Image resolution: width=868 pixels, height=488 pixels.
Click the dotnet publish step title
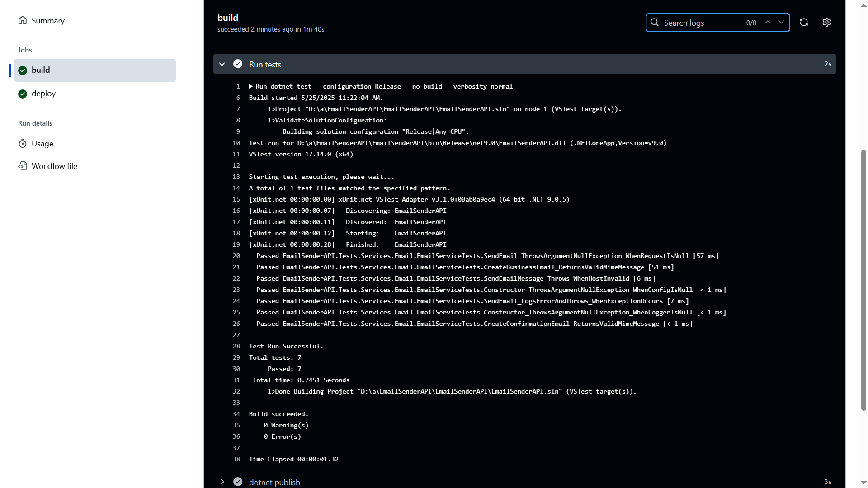(274, 482)
